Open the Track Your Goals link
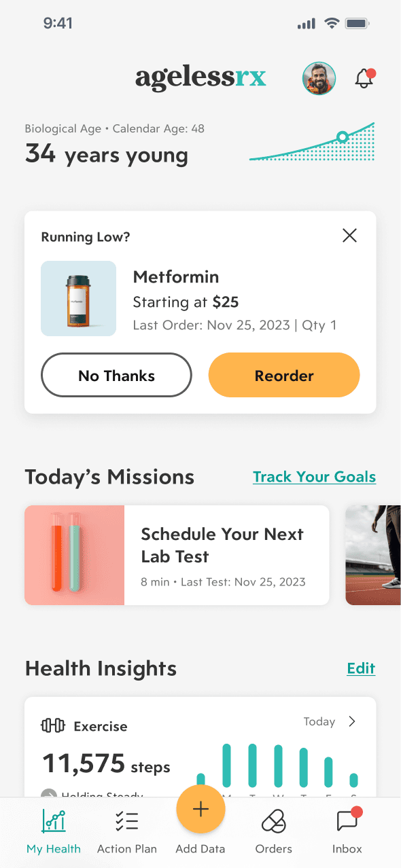The image size is (401, 868). pyautogui.click(x=314, y=477)
